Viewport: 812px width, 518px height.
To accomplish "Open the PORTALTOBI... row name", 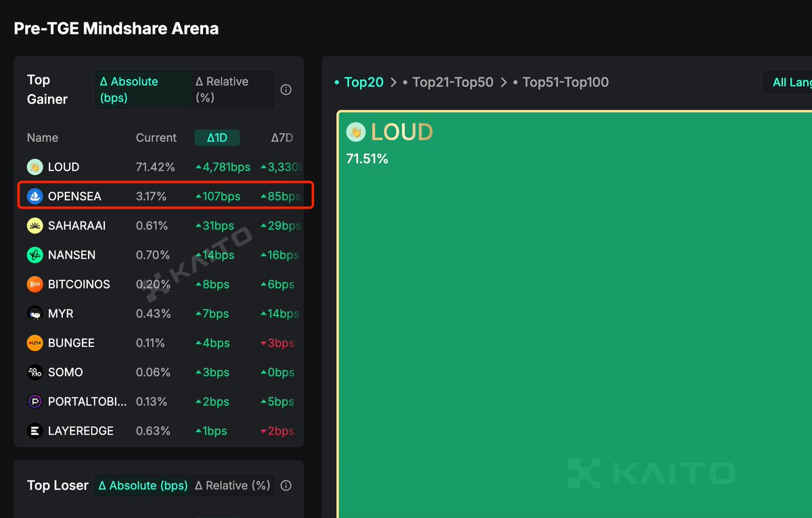I will click(87, 402).
